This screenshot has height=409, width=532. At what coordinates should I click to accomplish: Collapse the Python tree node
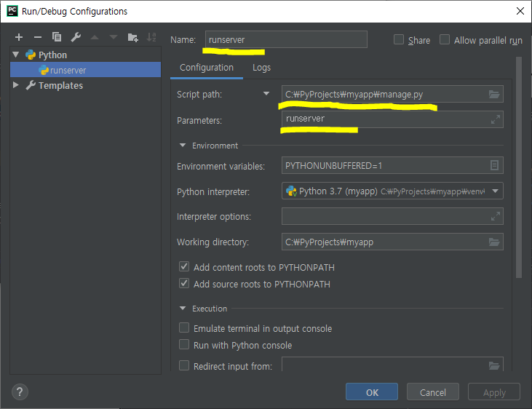pyautogui.click(x=15, y=55)
